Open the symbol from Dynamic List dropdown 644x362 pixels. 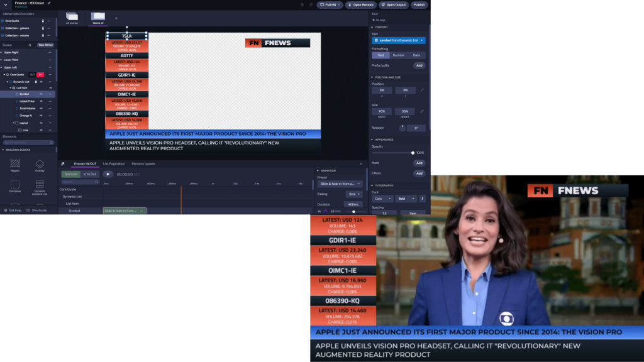coord(398,40)
